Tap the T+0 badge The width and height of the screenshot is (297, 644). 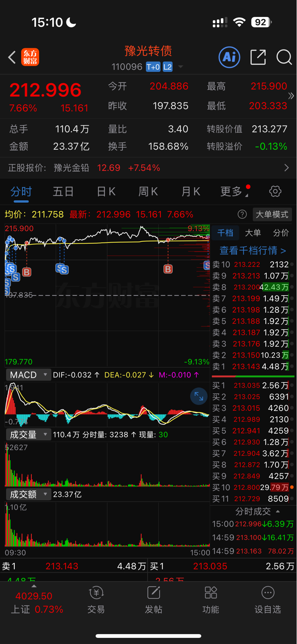pos(153,67)
